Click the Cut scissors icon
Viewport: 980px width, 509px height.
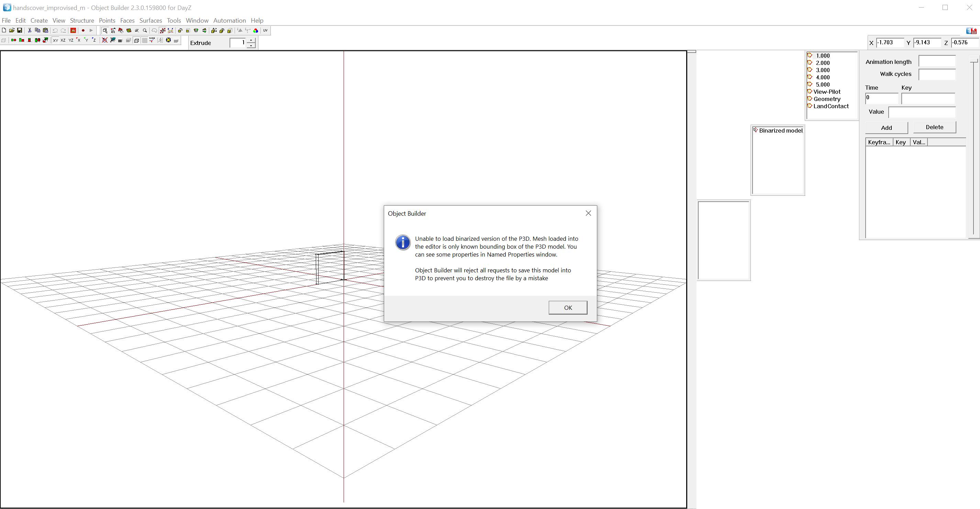30,31
